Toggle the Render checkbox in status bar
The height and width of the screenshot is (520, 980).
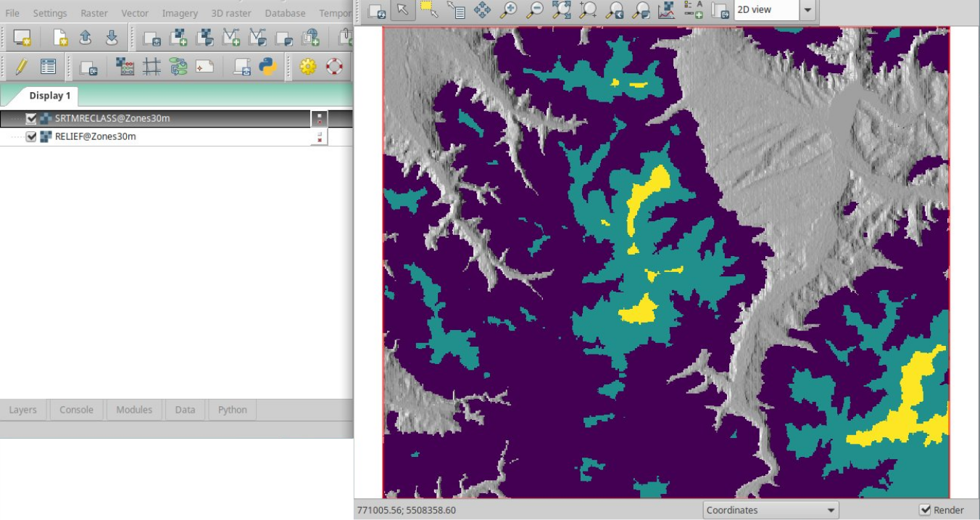925,510
